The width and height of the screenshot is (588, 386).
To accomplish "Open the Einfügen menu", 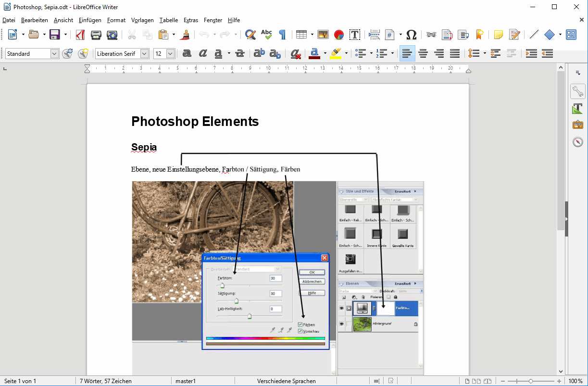I will 90,20.
